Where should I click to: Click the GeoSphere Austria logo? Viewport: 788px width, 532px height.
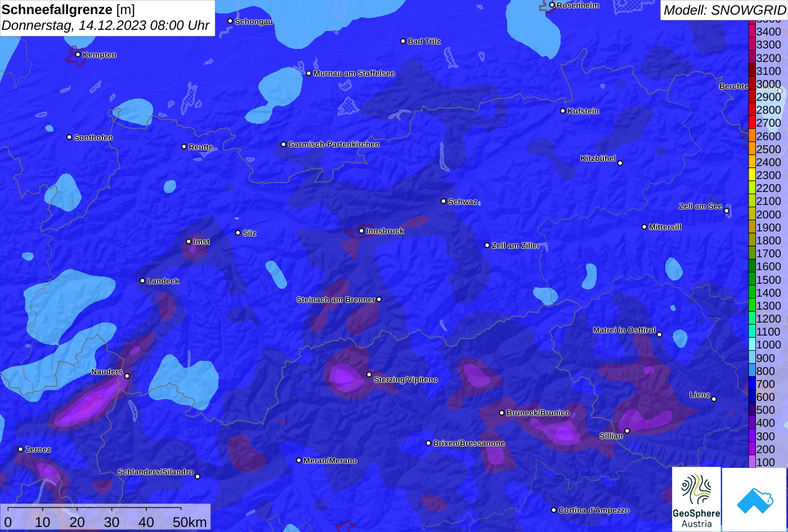point(696,499)
